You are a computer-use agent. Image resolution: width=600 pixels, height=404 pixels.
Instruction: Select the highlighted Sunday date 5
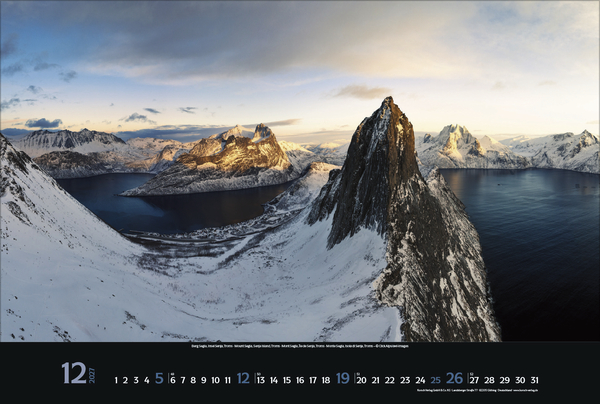158,379
